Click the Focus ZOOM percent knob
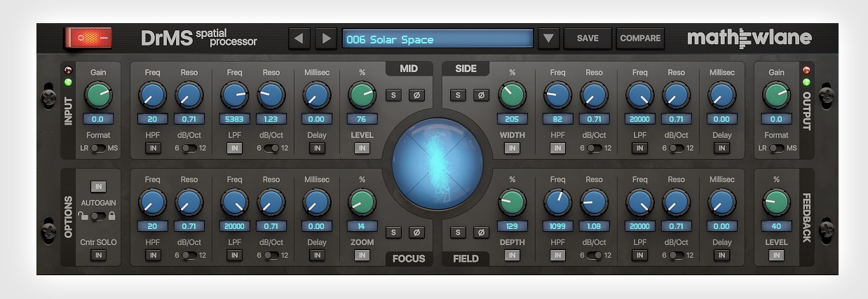This screenshot has width=868, height=299. point(362,203)
